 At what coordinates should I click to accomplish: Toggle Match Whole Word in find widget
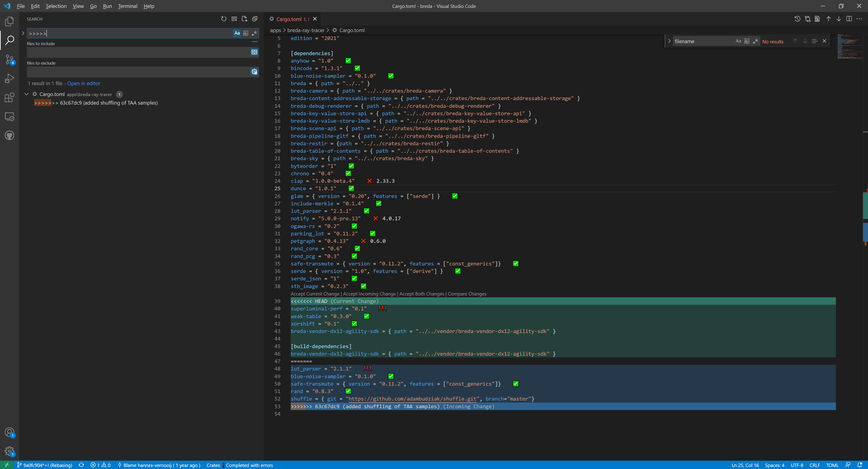(747, 41)
